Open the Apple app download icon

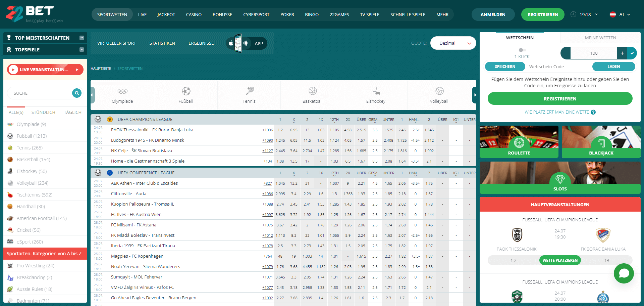pyautogui.click(x=231, y=43)
